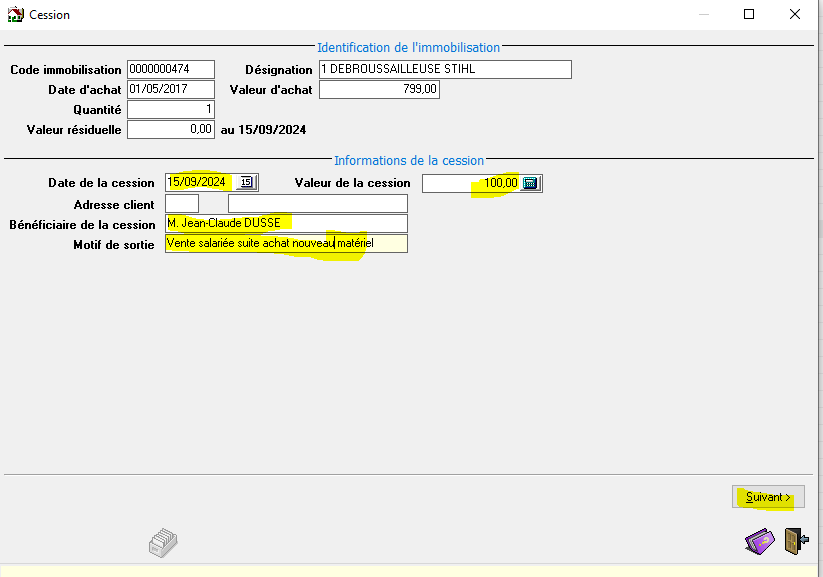The height and width of the screenshot is (577, 823).
Task: Select the Valeur résiduelle field
Action: [x=170, y=129]
